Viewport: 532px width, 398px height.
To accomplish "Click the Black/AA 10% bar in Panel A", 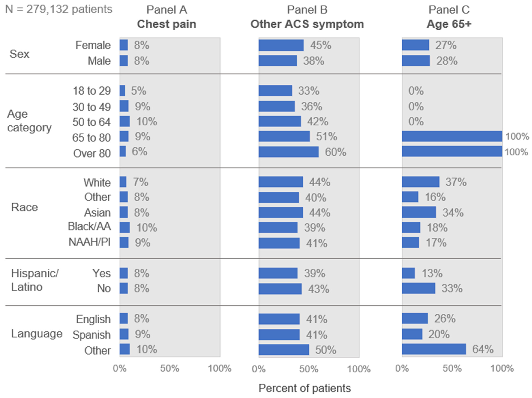I will point(125,227).
